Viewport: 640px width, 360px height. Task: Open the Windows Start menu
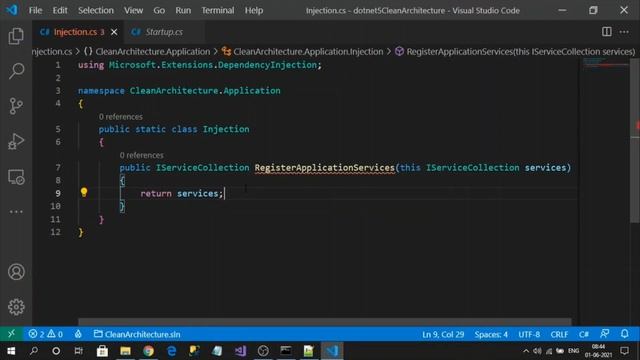click(11, 351)
